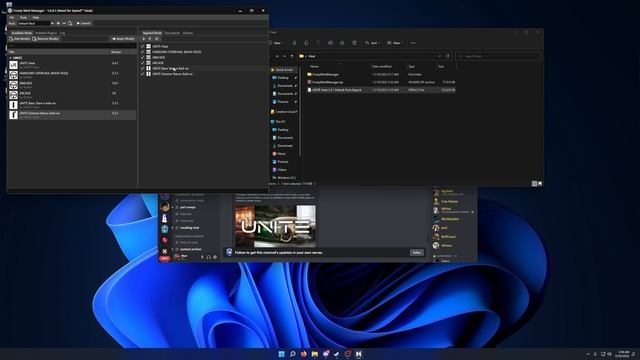The height and width of the screenshot is (360, 640).
Task: Open Quick access in File Explorer sidebar
Action: pyautogui.click(x=284, y=70)
